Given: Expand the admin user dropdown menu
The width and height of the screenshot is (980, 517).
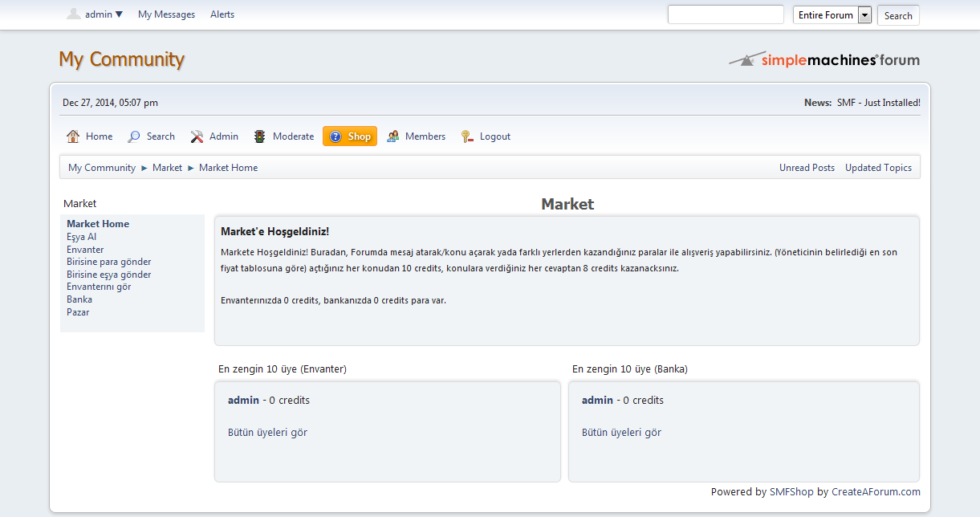Looking at the screenshot, I should 119,14.
